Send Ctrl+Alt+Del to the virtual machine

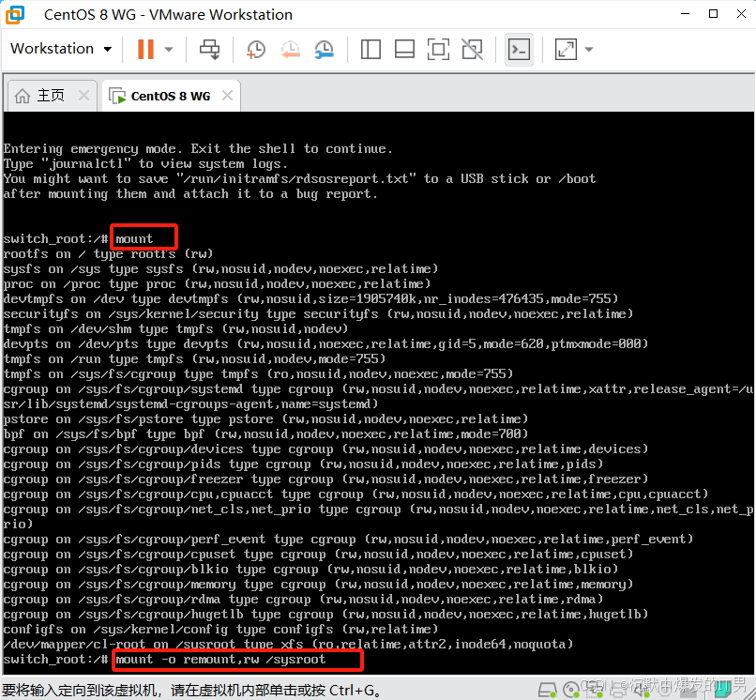(x=210, y=49)
